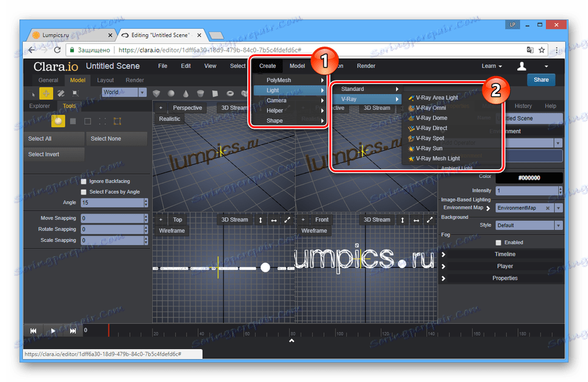This screenshot has height=382, width=588.
Task: Reload the browser page
Action: click(57, 50)
